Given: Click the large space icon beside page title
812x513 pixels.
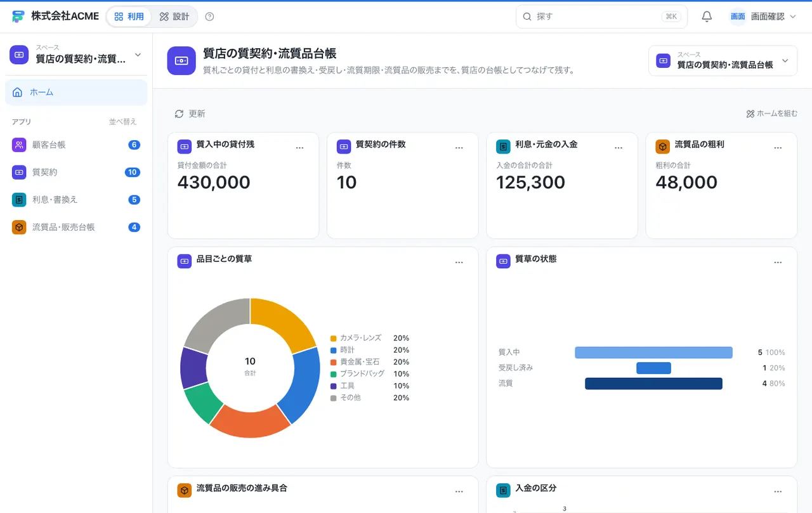Looking at the screenshot, I should 181,60.
